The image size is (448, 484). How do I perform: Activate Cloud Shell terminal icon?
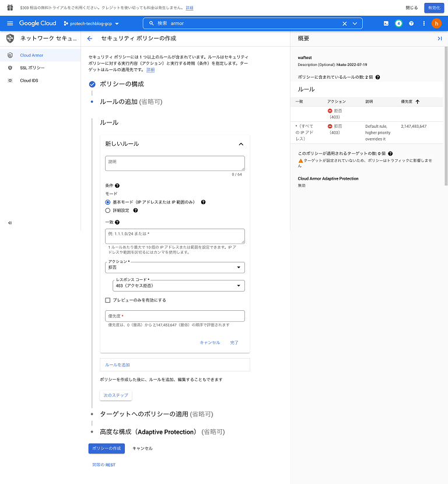tap(386, 23)
